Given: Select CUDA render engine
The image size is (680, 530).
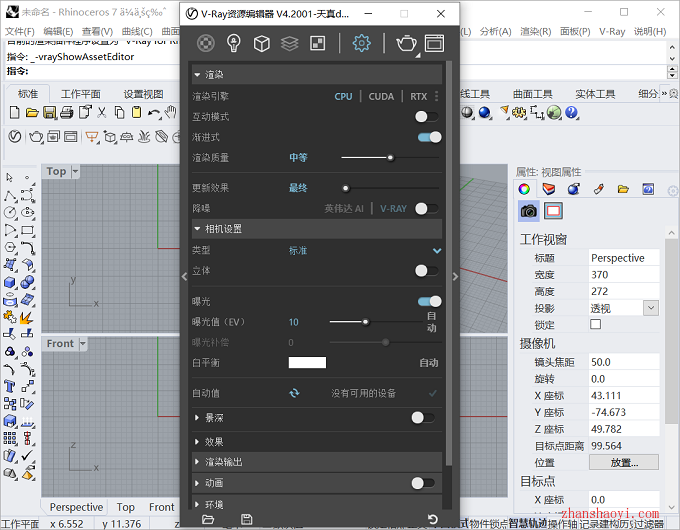Looking at the screenshot, I should (x=381, y=96).
